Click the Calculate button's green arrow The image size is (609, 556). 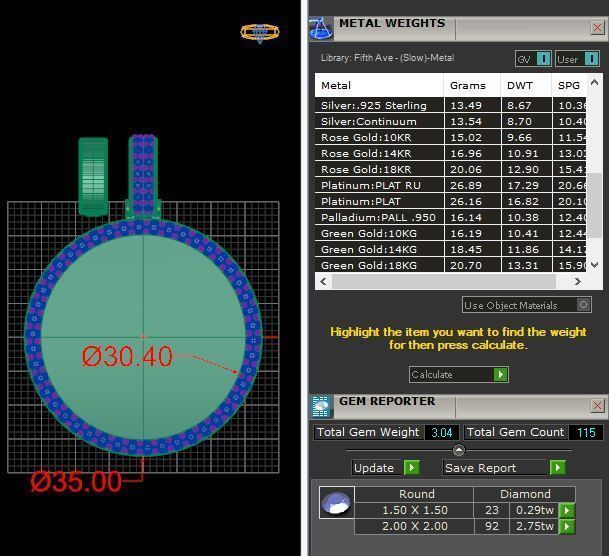pos(501,375)
